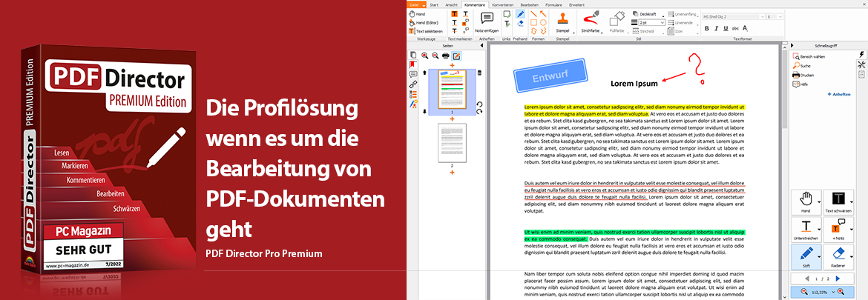
Task: Select the freehand eraser in the ribbon
Action: 520,24
